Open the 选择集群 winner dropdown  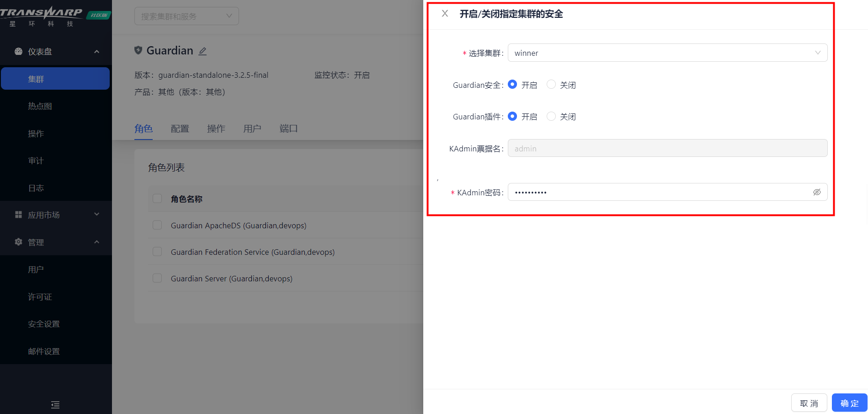point(667,53)
